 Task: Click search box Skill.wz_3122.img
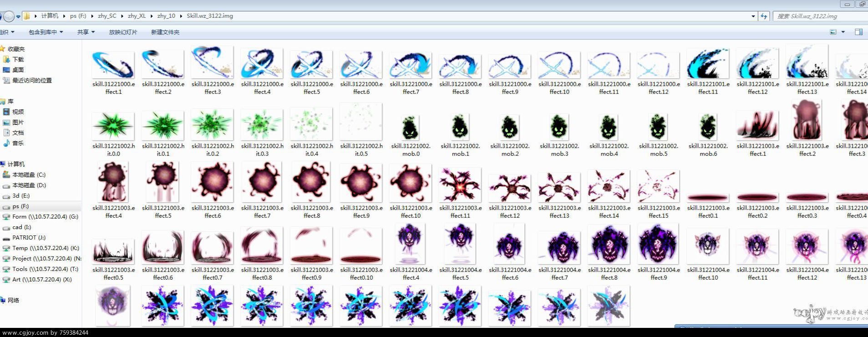click(821, 16)
